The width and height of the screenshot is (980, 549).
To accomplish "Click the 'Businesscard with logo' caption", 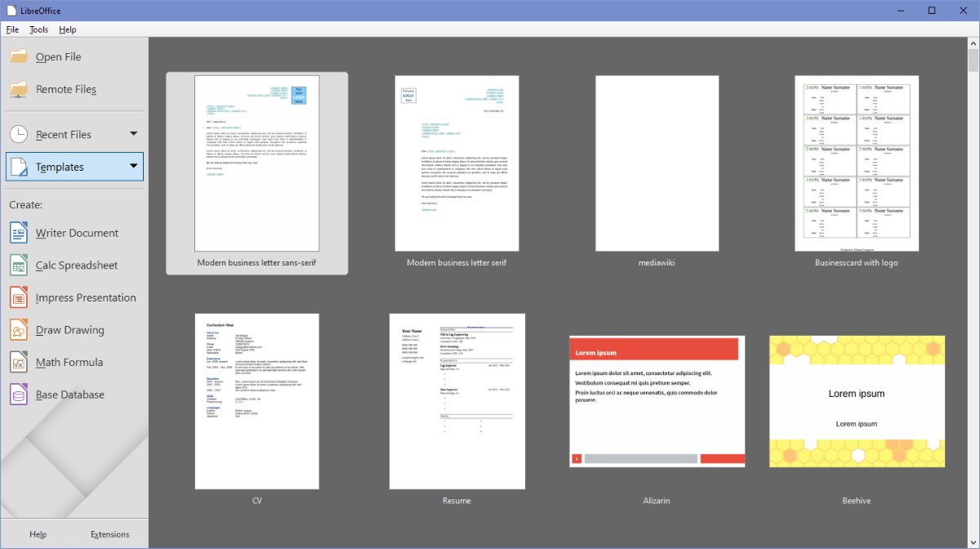I will point(857,263).
